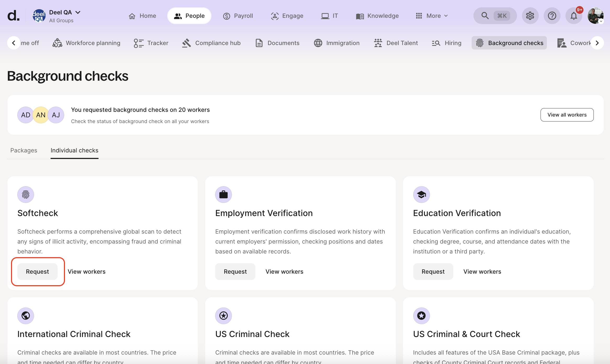Open the help question mark icon
This screenshot has width=610, height=364.
[552, 16]
